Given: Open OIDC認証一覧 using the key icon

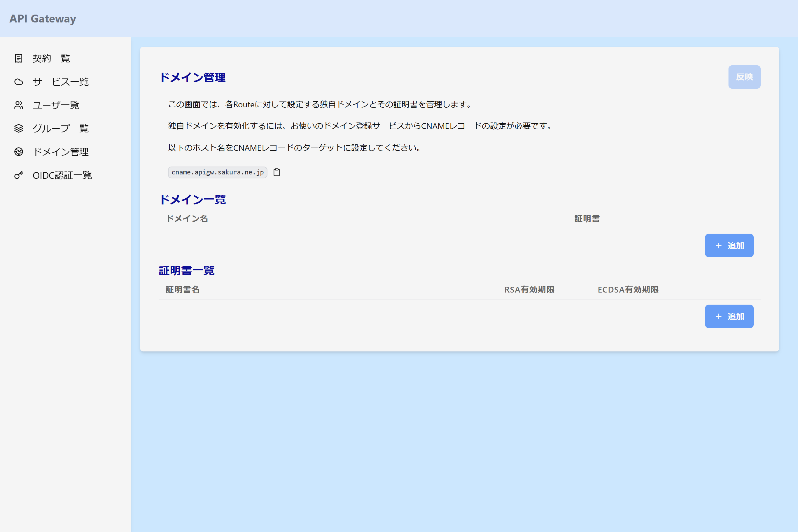Looking at the screenshot, I should 19,175.
